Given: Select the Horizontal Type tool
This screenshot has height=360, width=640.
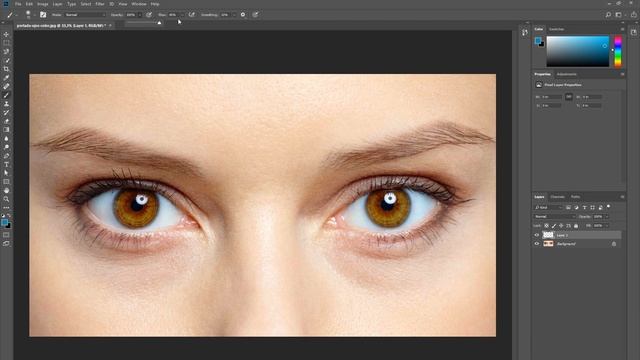Looking at the screenshot, I should 6,164.
